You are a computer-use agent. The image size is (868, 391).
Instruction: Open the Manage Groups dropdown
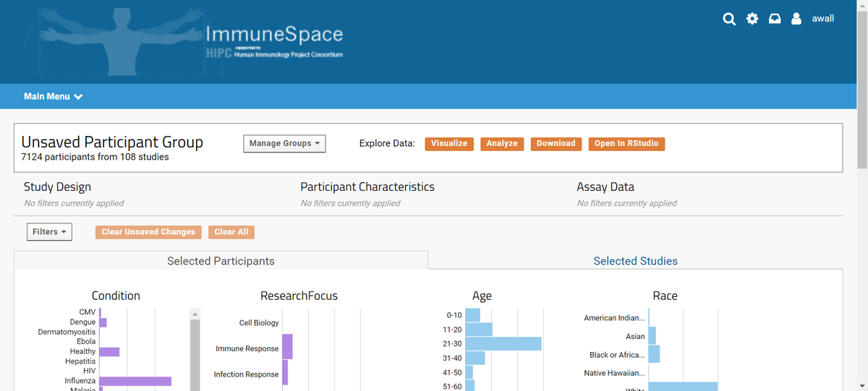point(284,143)
